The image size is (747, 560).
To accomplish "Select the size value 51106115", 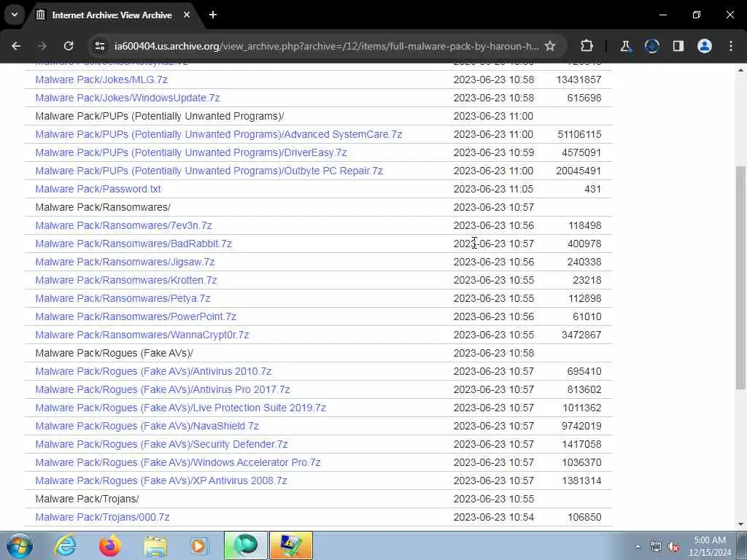I will coord(579,134).
